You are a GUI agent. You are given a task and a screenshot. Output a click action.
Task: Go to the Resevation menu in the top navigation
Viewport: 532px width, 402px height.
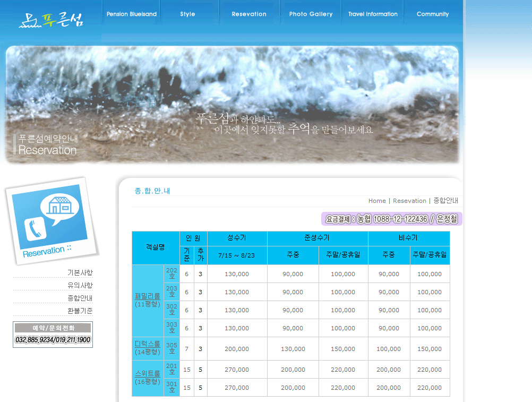tap(249, 14)
